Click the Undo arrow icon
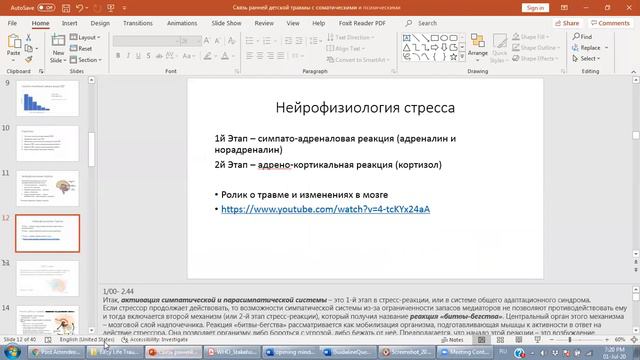This screenshot has width=640, height=360. (x=80, y=8)
